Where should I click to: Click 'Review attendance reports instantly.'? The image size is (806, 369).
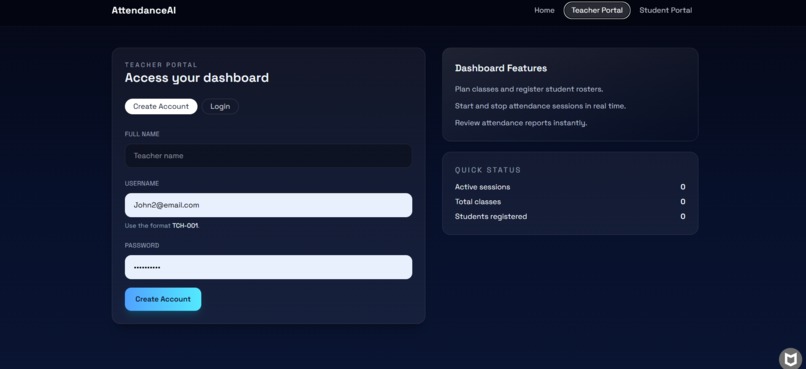click(x=521, y=123)
